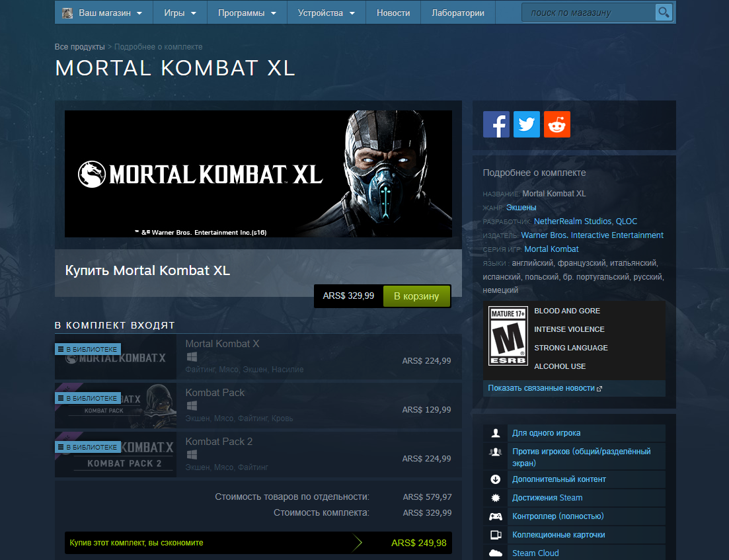Go back to Все продукты breadcrumb
The width and height of the screenshot is (729, 560).
click(x=79, y=47)
